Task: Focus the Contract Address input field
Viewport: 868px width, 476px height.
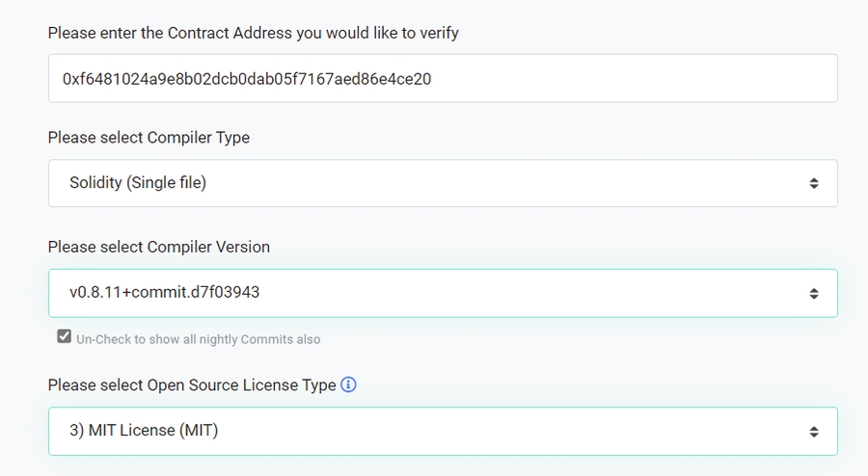Action: (x=443, y=78)
